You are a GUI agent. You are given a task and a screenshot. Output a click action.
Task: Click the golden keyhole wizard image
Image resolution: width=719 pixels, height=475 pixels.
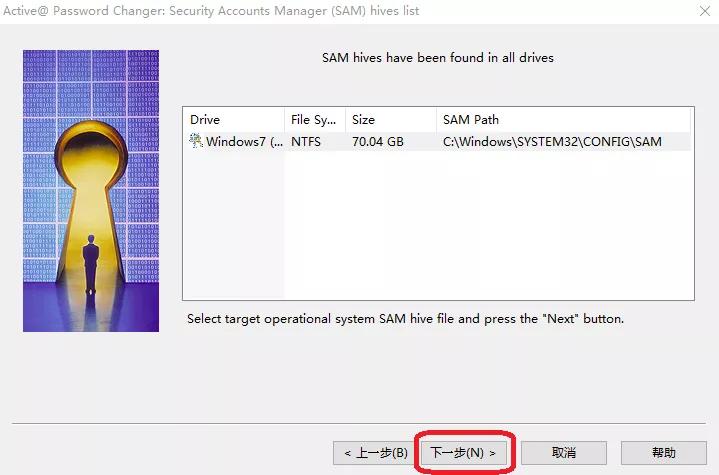click(x=91, y=190)
